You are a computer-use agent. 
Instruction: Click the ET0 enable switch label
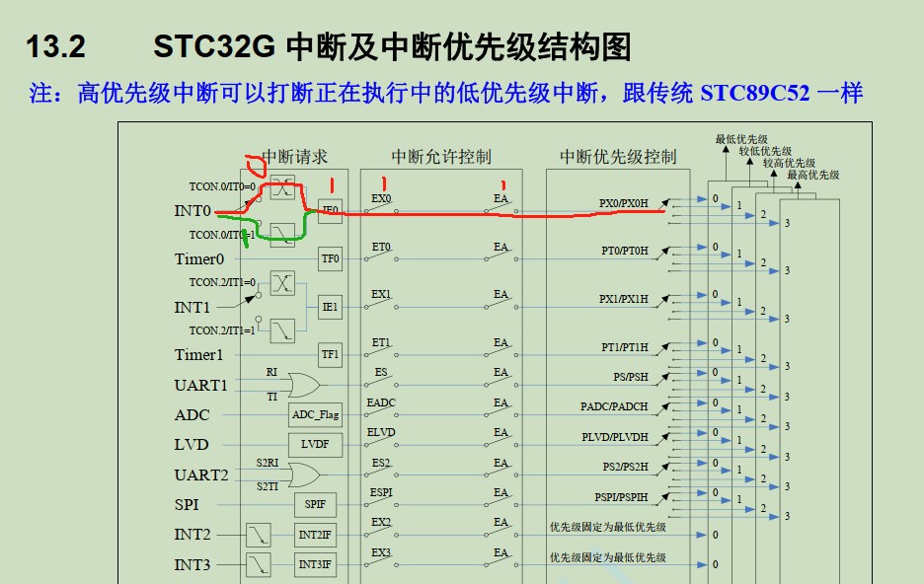(381, 248)
